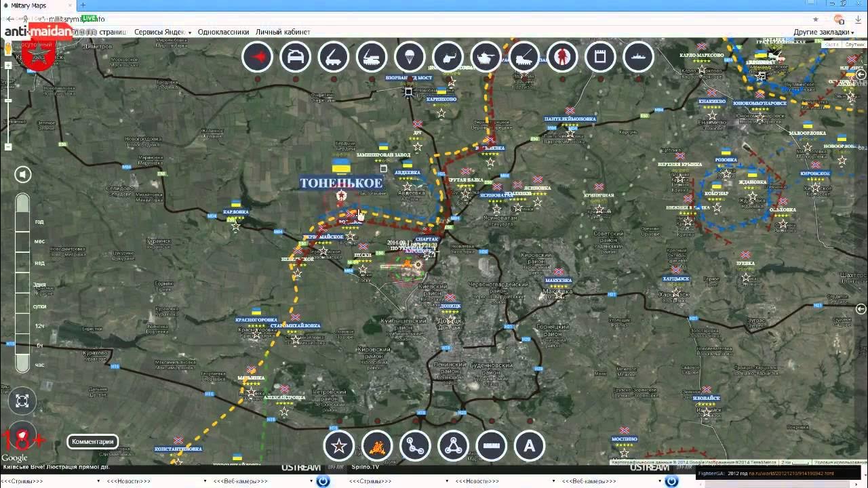Open the browser downloads arrow icon

click(x=858, y=19)
